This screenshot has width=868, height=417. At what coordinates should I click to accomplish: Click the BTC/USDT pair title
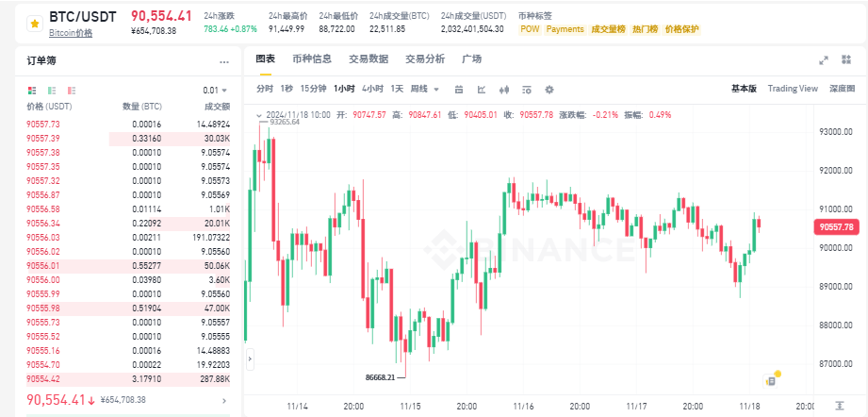pyautogui.click(x=83, y=17)
